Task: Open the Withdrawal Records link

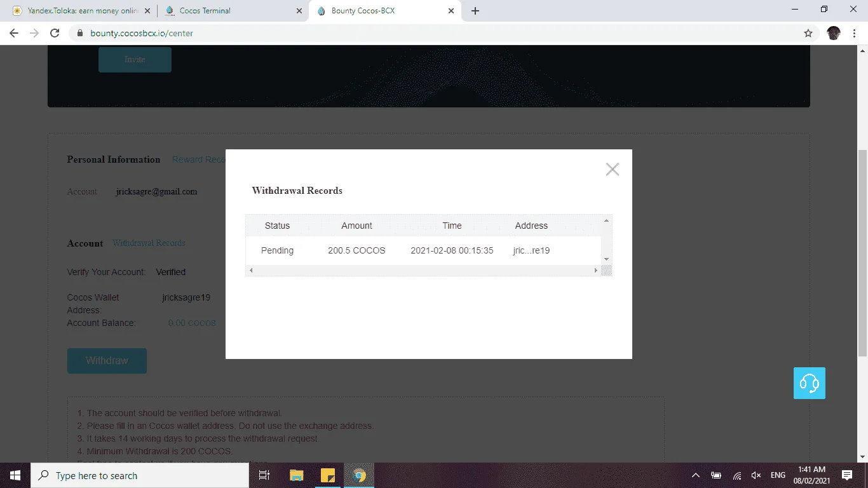Action: [149, 243]
